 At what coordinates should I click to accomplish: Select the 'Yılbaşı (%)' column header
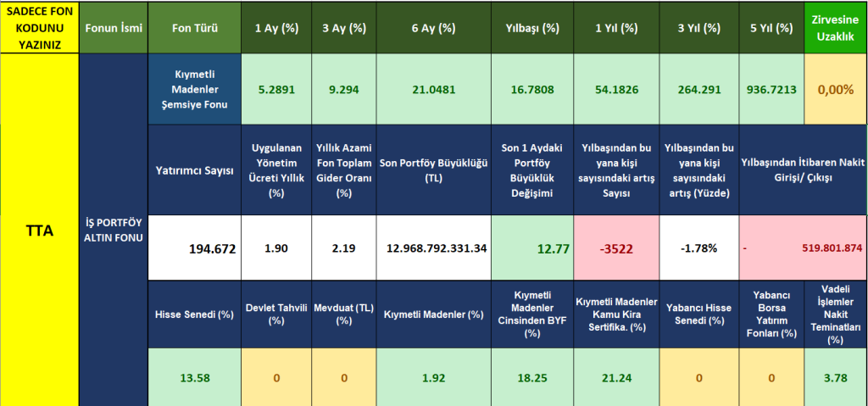532,27
